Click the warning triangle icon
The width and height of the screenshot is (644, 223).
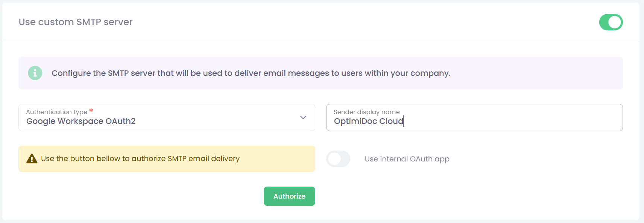click(x=32, y=159)
